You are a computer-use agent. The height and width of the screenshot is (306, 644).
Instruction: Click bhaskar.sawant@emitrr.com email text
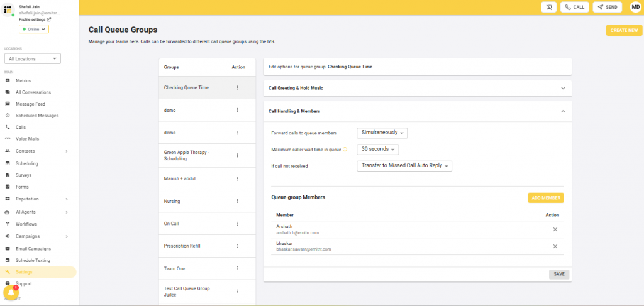point(304,249)
